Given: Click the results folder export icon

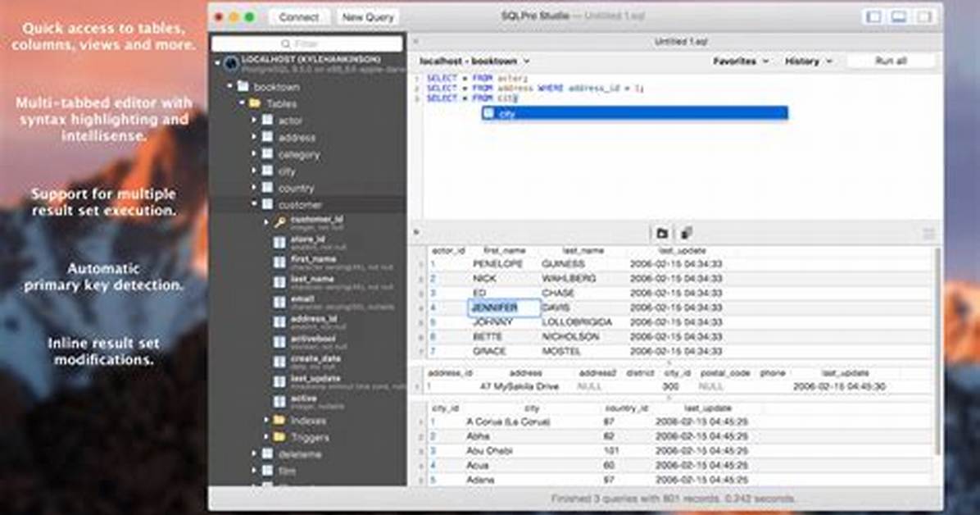Looking at the screenshot, I should coord(662,234).
